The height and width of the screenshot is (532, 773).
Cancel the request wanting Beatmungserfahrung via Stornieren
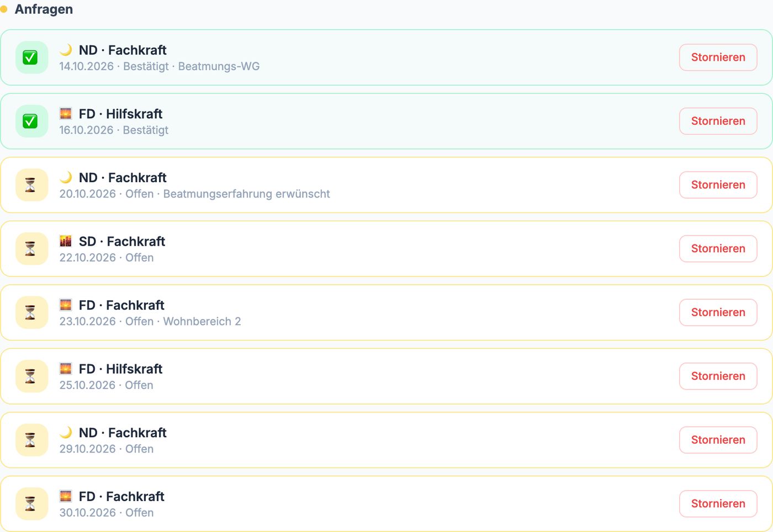(x=718, y=185)
